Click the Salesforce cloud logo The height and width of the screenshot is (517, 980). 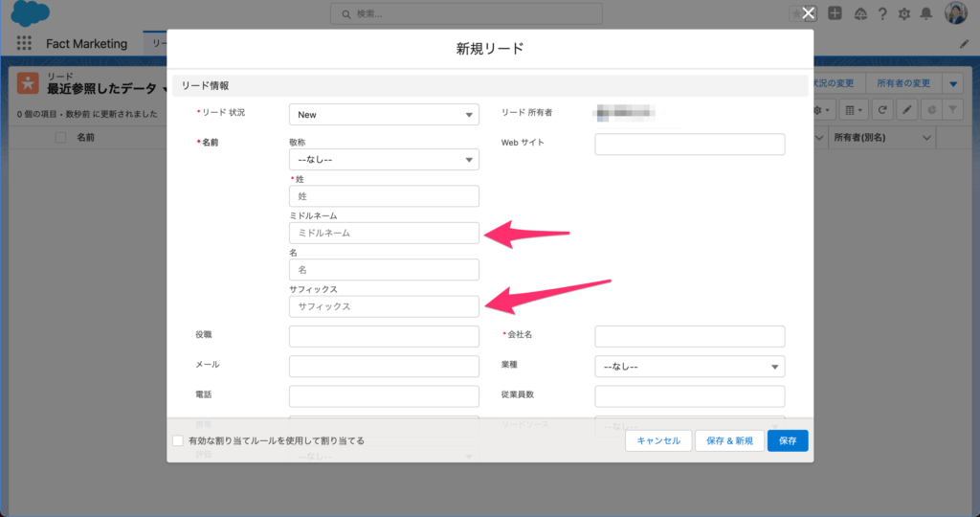[31, 13]
